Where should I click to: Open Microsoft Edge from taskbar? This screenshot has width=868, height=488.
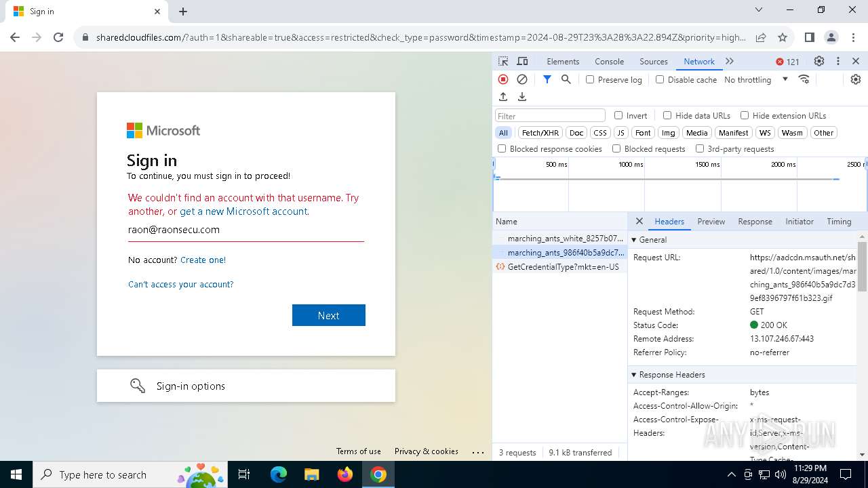pyautogui.click(x=279, y=474)
